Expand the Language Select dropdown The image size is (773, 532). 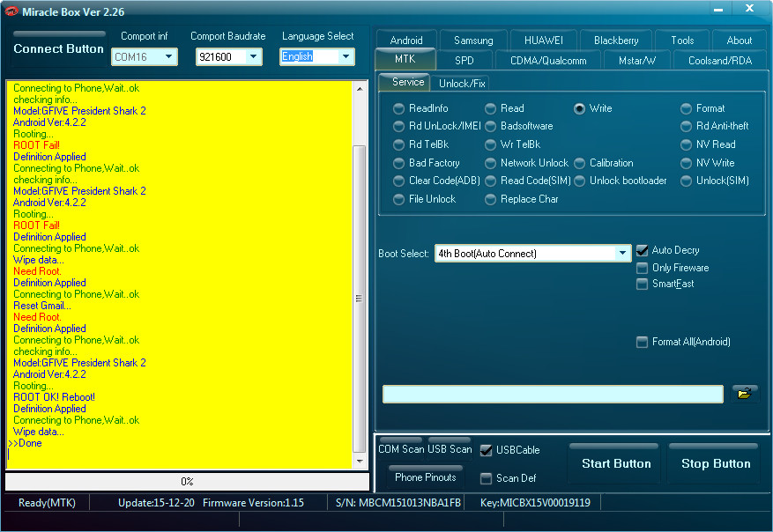pos(317,56)
